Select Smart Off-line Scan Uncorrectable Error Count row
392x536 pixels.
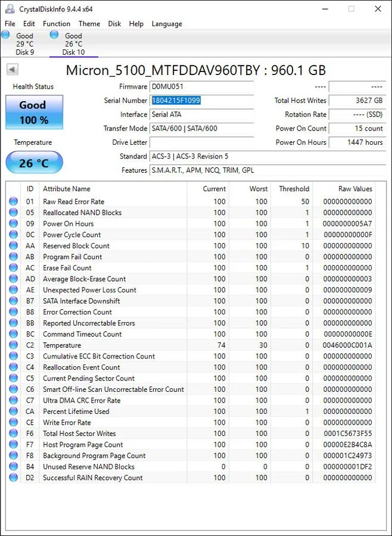[x=192, y=389]
